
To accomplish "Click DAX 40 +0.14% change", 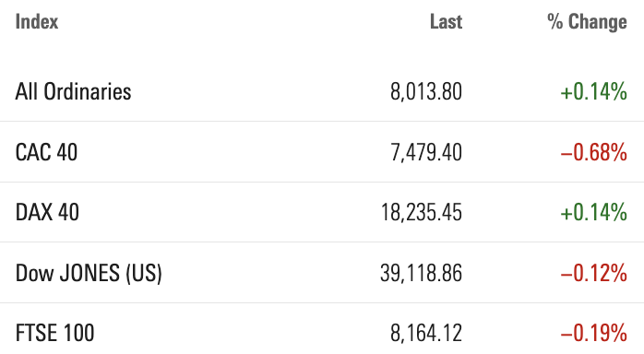I will pos(594,212).
